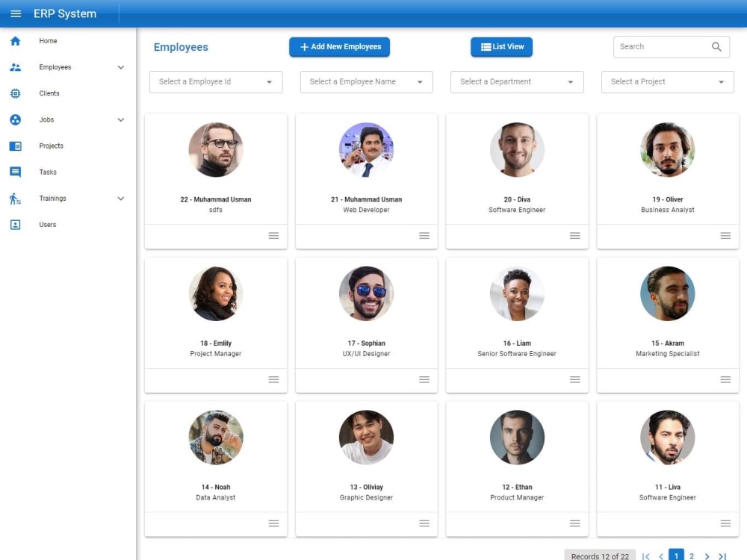Expand the Employees sidebar submenu chevron
The image size is (747, 560).
click(x=121, y=68)
